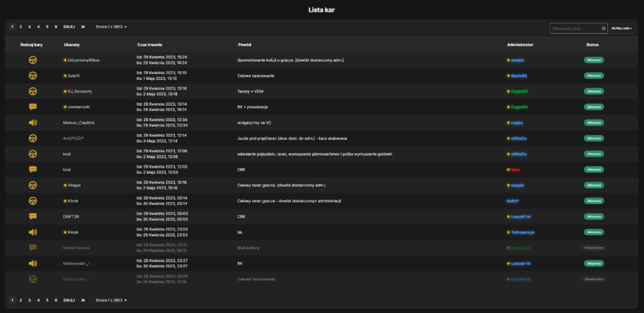Focus the 'Wprowadź nick' search field
This screenshot has width=644, height=313.
[x=575, y=28]
